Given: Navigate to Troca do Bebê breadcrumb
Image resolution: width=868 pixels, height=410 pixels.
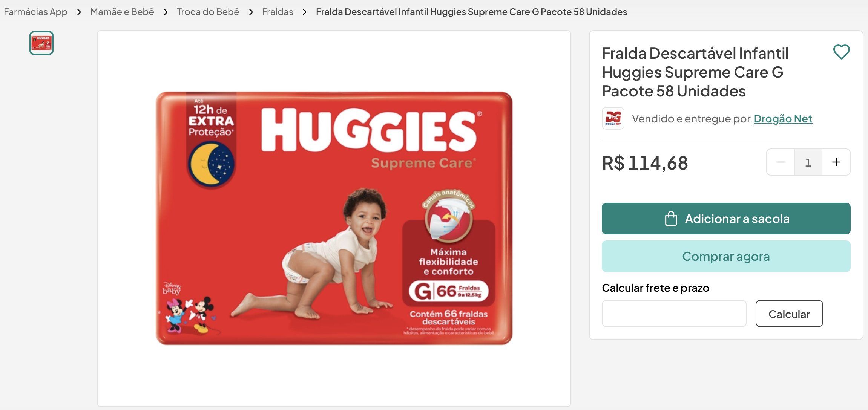Looking at the screenshot, I should point(208,12).
